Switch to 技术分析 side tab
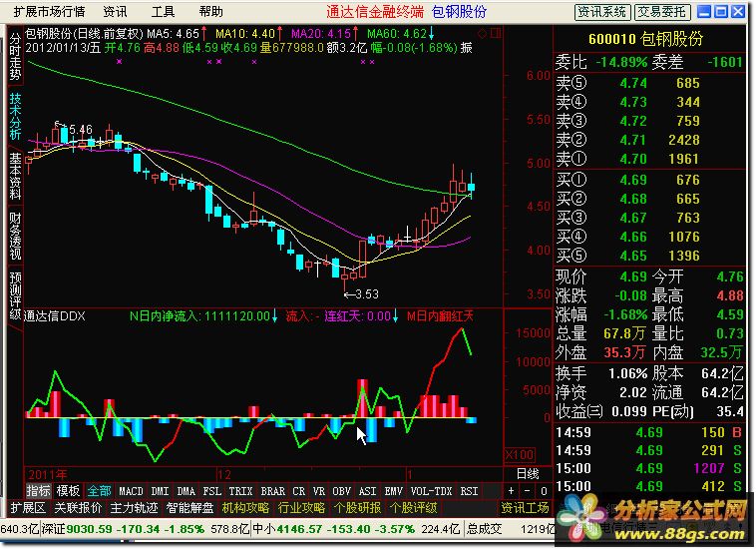Image resolution: width=756 pixels, height=549 pixels. [x=15, y=117]
